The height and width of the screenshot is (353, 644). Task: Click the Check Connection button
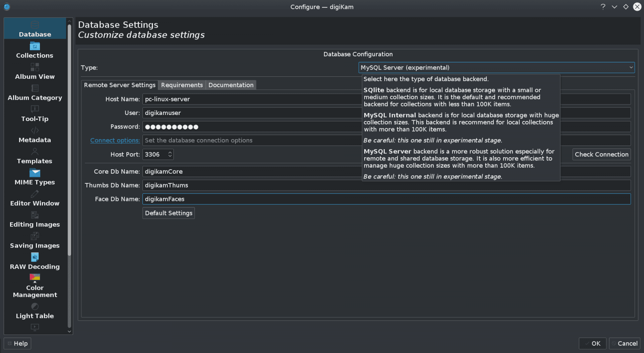pos(601,154)
